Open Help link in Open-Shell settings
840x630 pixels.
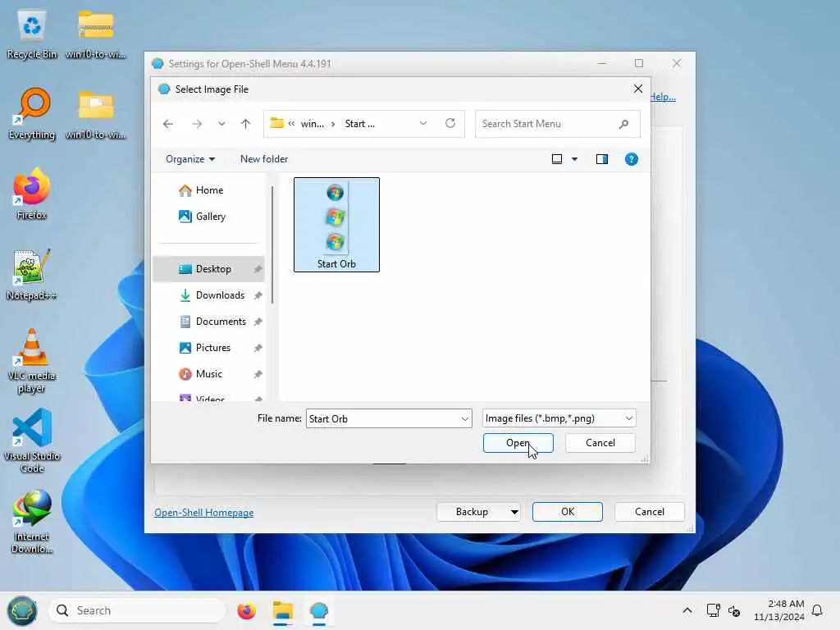point(663,97)
